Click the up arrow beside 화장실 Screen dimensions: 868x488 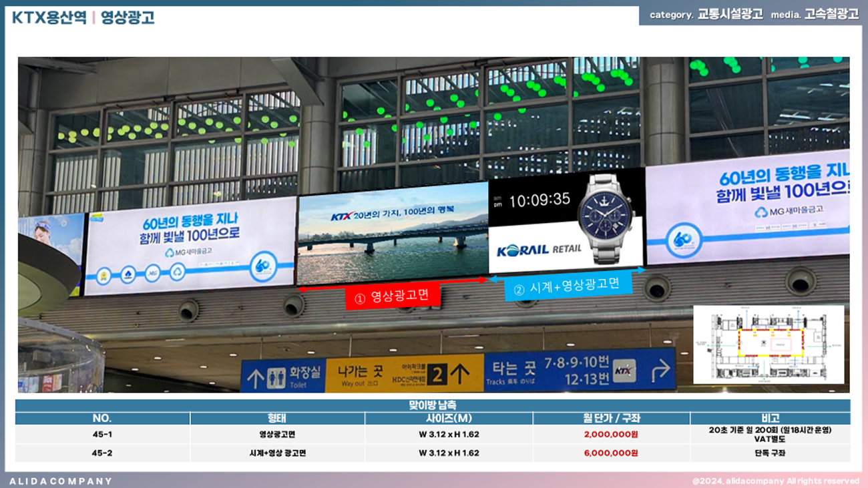[x=256, y=378]
